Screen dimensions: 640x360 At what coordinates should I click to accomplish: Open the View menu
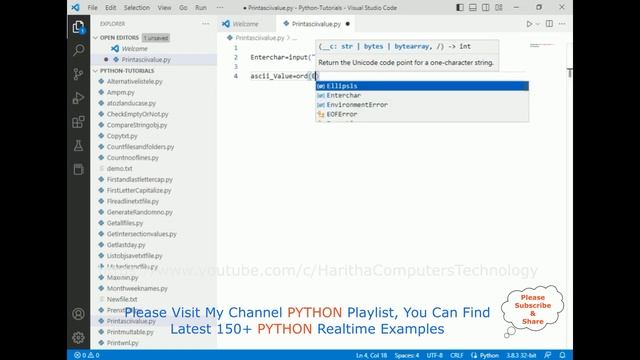point(164,7)
